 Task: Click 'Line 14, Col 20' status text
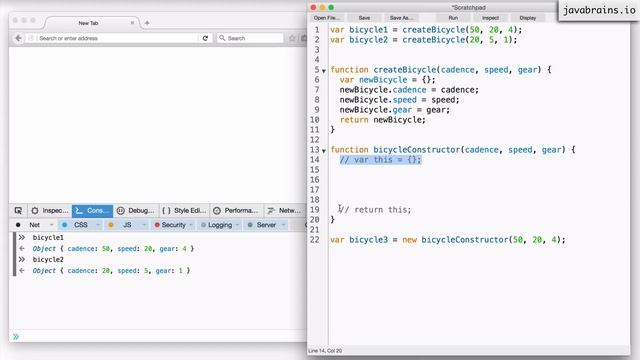pyautogui.click(x=325, y=351)
